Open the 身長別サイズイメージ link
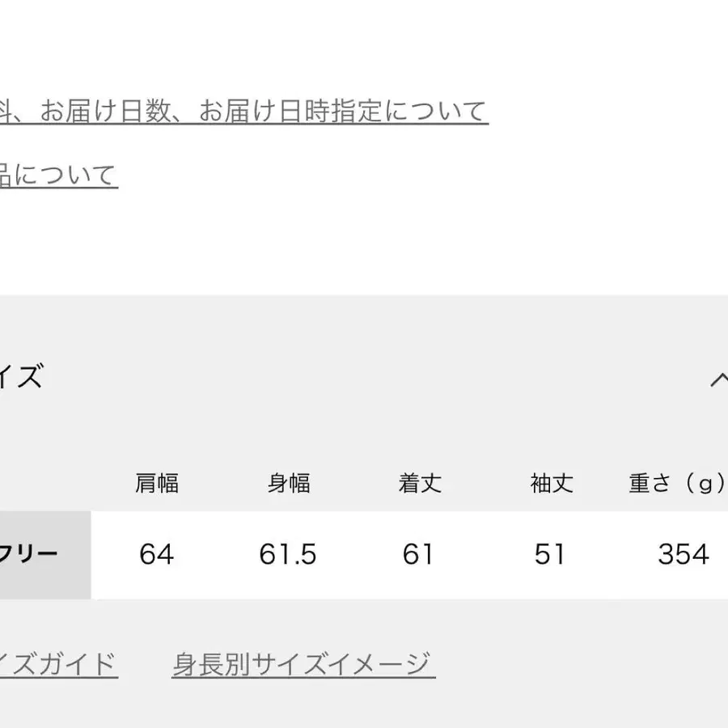The width and height of the screenshot is (728, 728). pyautogui.click(x=303, y=665)
